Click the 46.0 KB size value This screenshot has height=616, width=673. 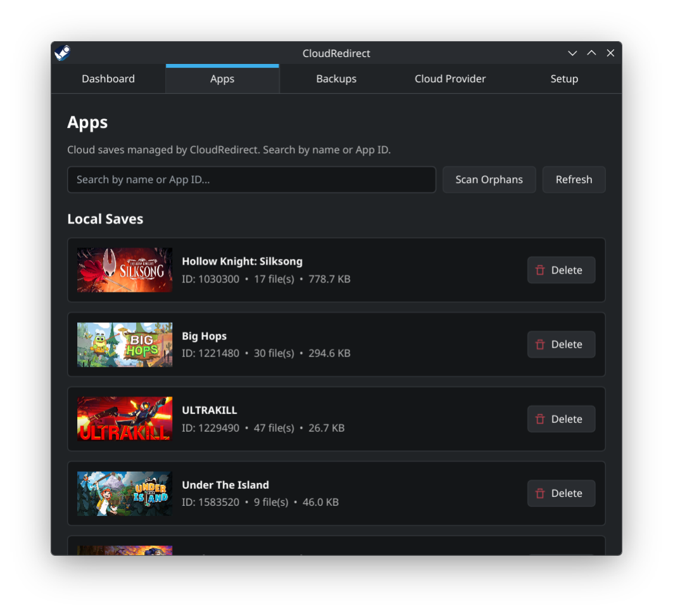pos(320,502)
